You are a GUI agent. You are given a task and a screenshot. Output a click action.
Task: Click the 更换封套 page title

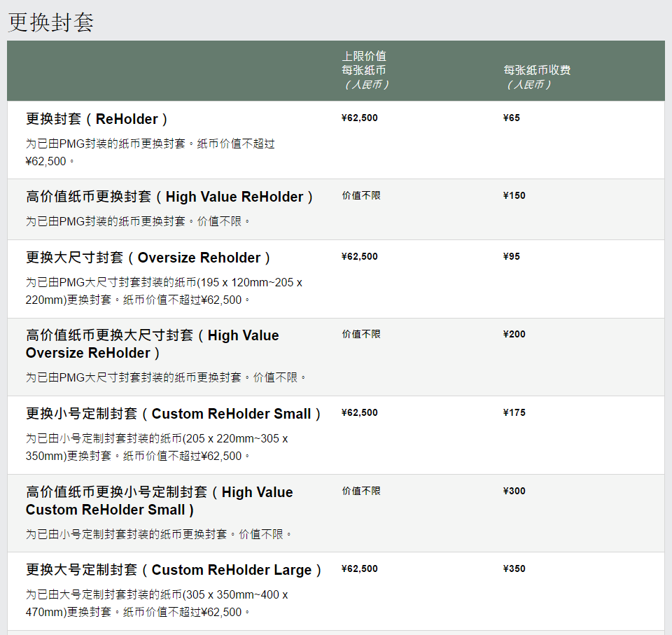[x=50, y=22]
